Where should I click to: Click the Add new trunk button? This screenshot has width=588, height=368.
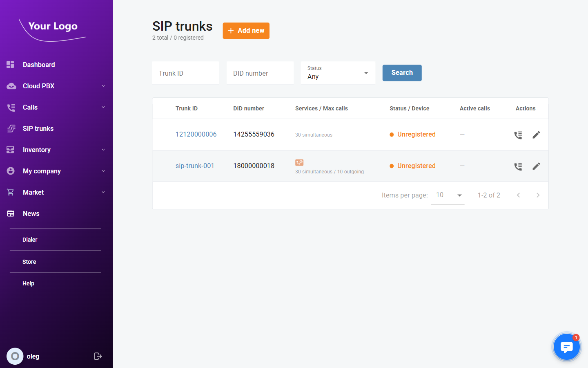coord(246,31)
